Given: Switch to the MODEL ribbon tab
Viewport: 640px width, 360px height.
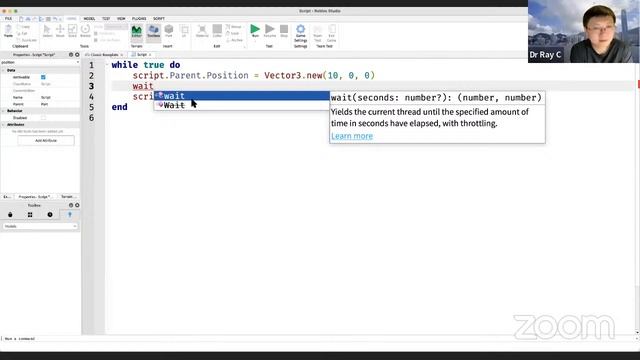Looking at the screenshot, I should click(89, 19).
